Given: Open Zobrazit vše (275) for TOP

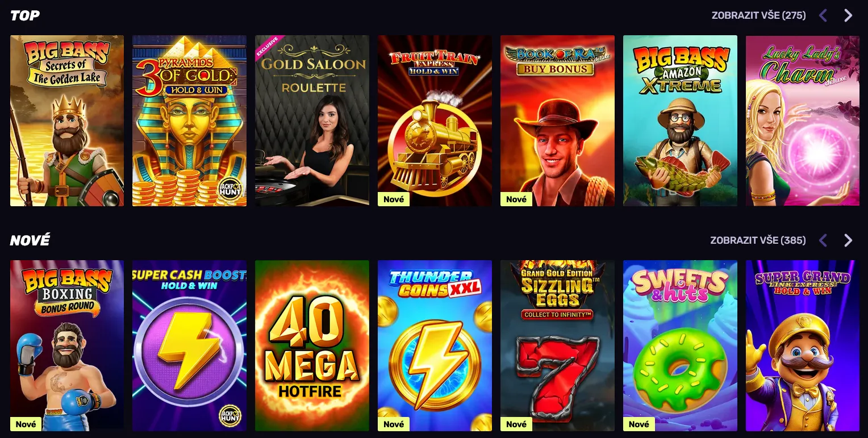Looking at the screenshot, I should click(x=758, y=15).
